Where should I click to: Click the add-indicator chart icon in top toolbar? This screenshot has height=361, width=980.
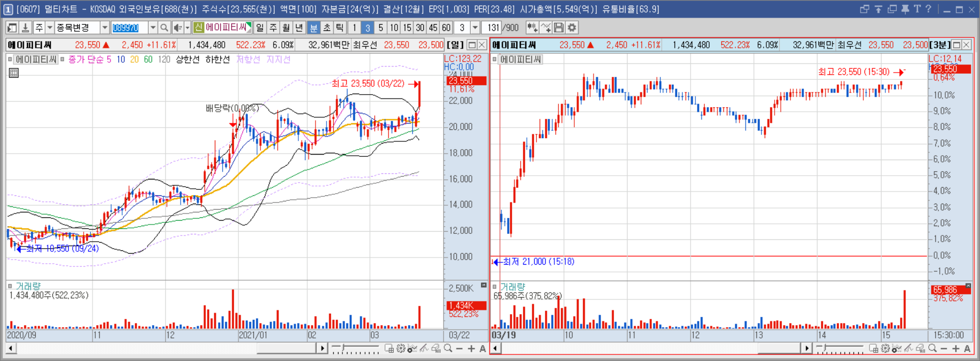click(x=532, y=28)
